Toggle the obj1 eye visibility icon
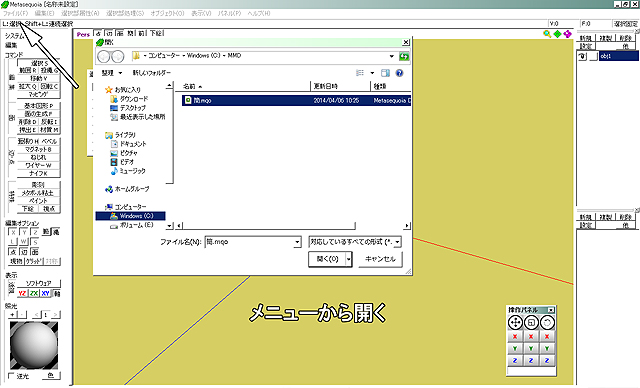Image resolution: width=640 pixels, height=388 pixels. (582, 56)
